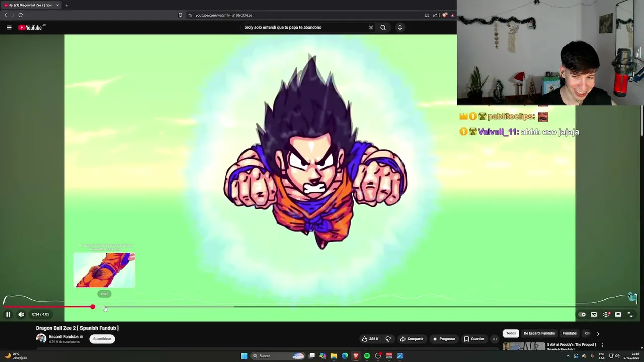
Task: Close the Dragon Ball Zee 2 tab
Action: (x=57, y=5)
